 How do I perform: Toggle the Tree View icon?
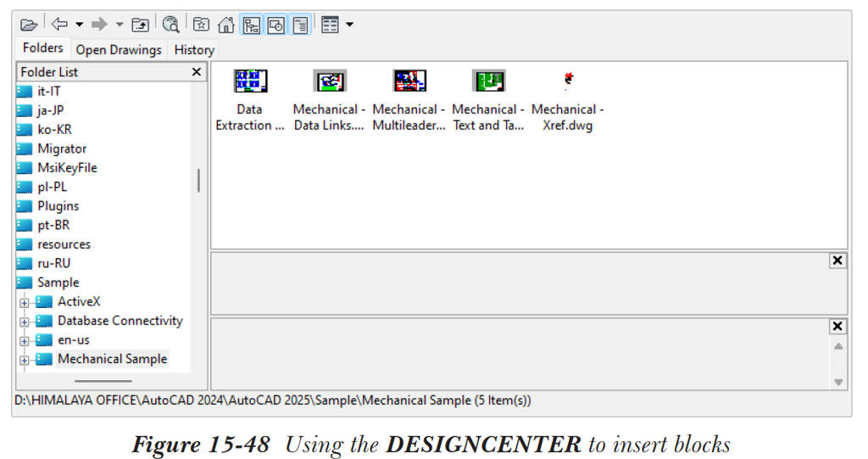pos(251,25)
